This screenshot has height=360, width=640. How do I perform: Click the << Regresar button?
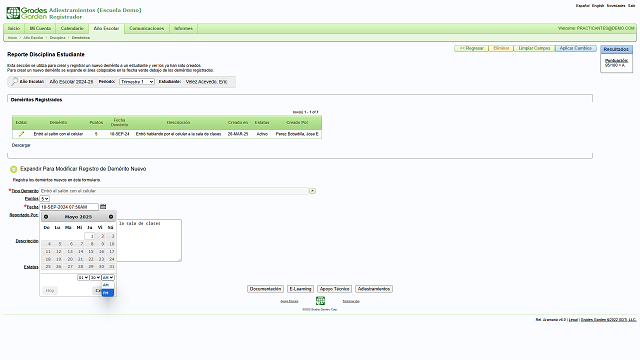tap(471, 48)
